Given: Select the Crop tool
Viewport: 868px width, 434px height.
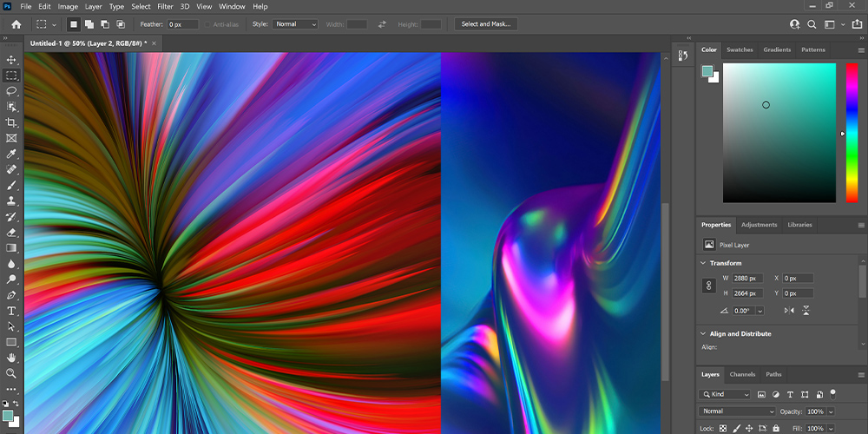Looking at the screenshot, I should (12, 122).
